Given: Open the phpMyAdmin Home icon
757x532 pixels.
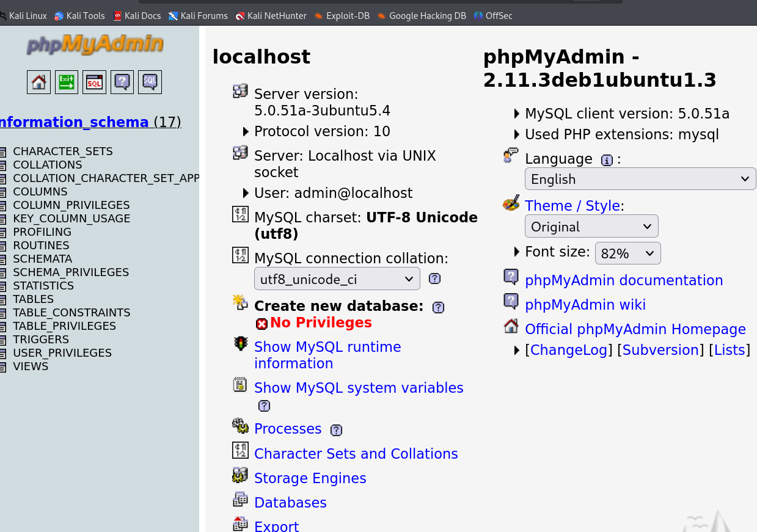Looking at the screenshot, I should click(x=38, y=82).
